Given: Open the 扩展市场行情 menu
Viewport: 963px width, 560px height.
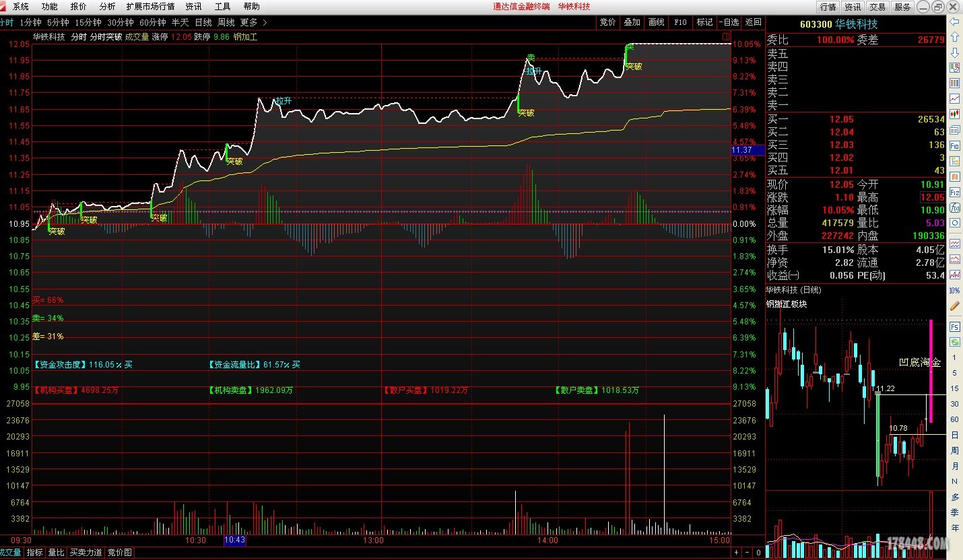Looking at the screenshot, I should tap(150, 7).
